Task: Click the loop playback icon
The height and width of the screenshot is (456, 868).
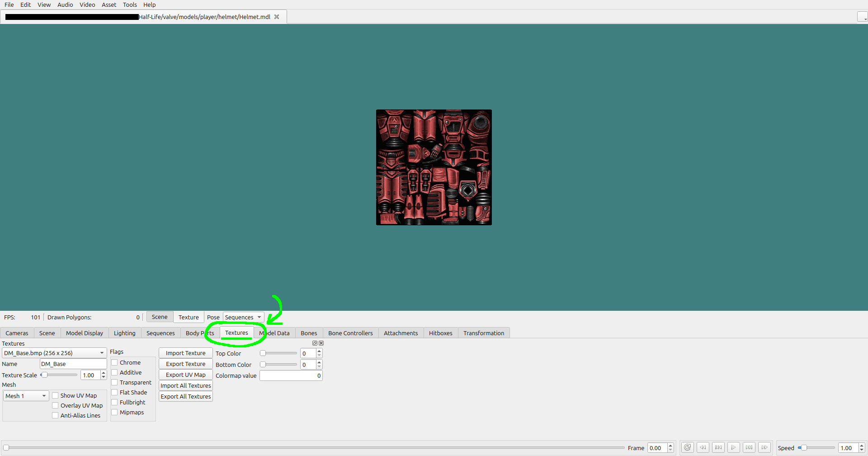Action: coord(688,447)
